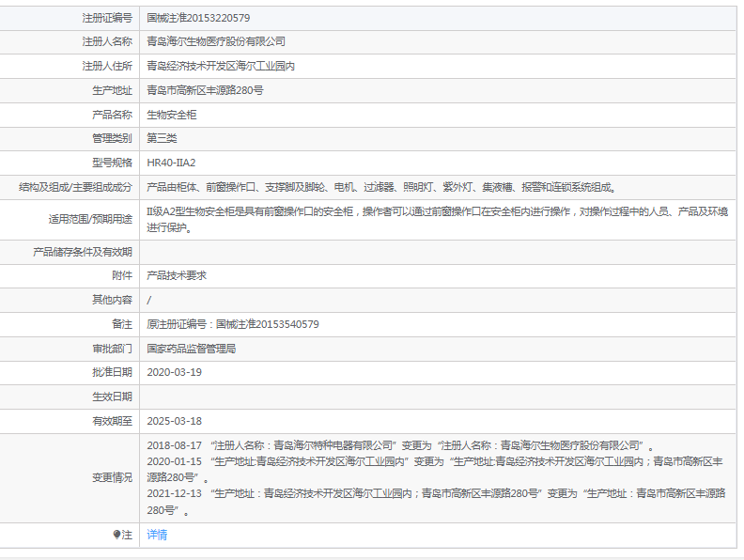
Task: Click the 有效期至 label
Action: [x=113, y=422]
